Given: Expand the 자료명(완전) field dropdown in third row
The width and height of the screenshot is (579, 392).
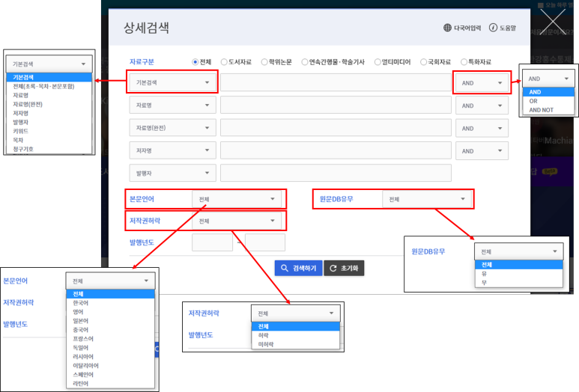Looking at the screenshot, I should tap(172, 128).
